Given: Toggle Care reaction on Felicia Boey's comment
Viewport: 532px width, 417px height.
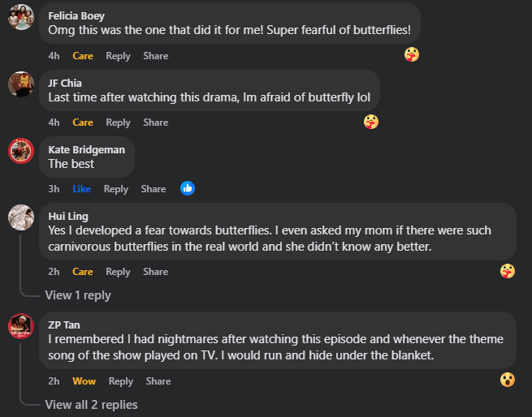Looking at the screenshot, I should click(x=83, y=56).
